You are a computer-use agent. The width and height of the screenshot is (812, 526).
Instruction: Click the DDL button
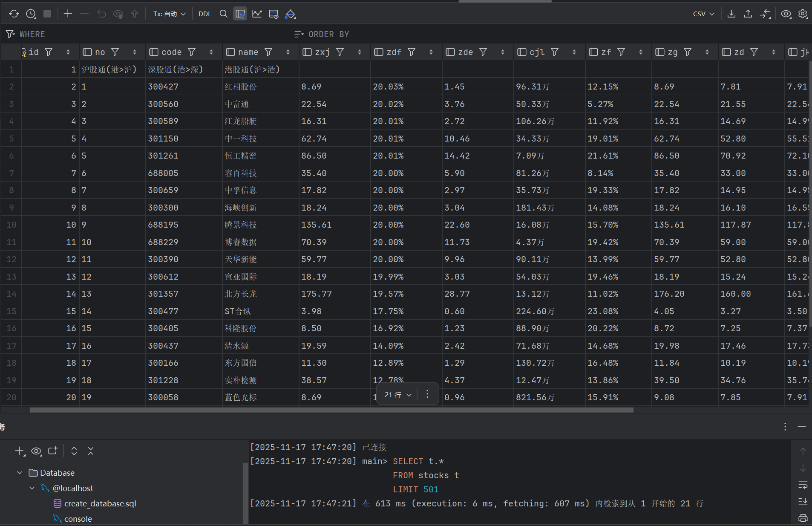[x=205, y=14]
